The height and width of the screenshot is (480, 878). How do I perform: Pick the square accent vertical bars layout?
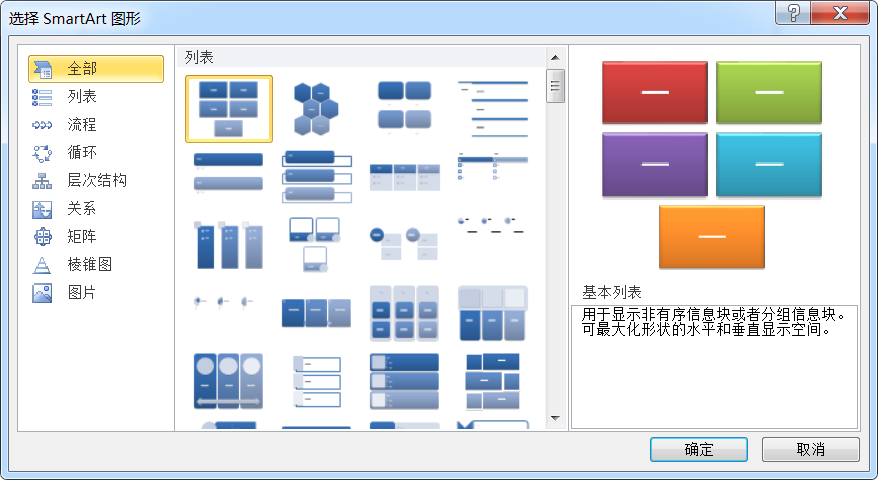(x=228, y=245)
